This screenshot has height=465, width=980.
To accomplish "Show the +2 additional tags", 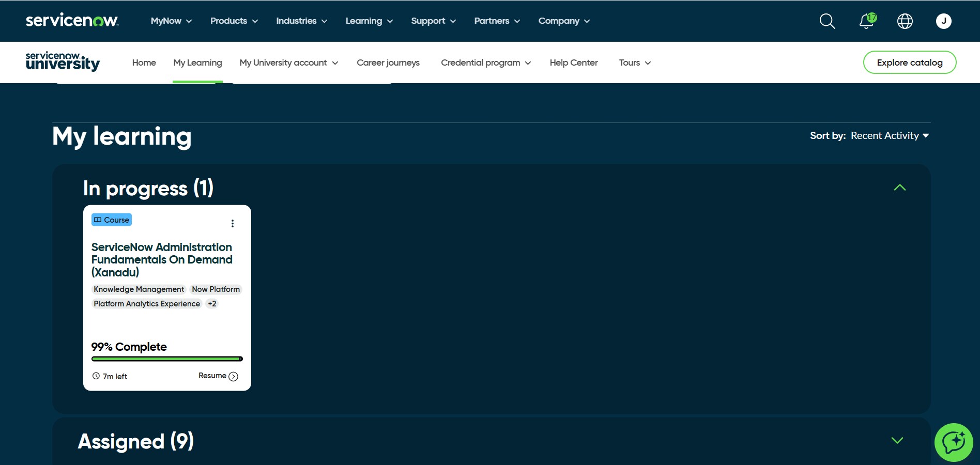I will (x=212, y=304).
